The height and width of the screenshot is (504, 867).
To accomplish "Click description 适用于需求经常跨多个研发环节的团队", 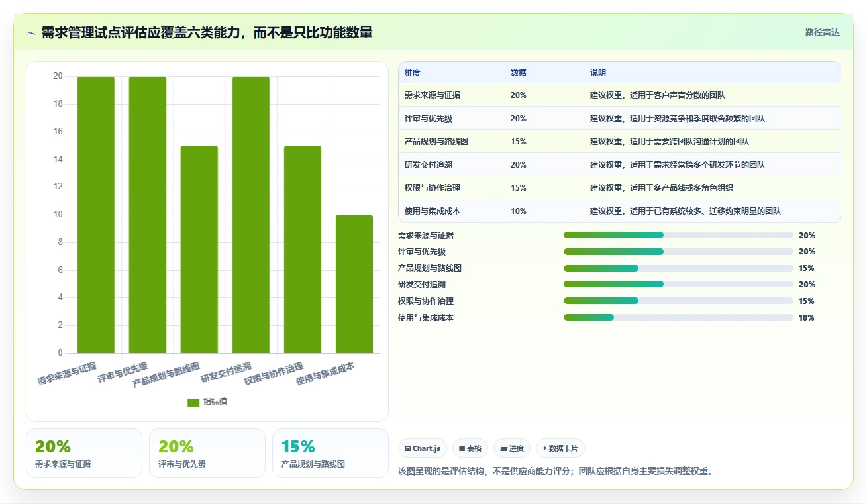I will coord(696,165).
